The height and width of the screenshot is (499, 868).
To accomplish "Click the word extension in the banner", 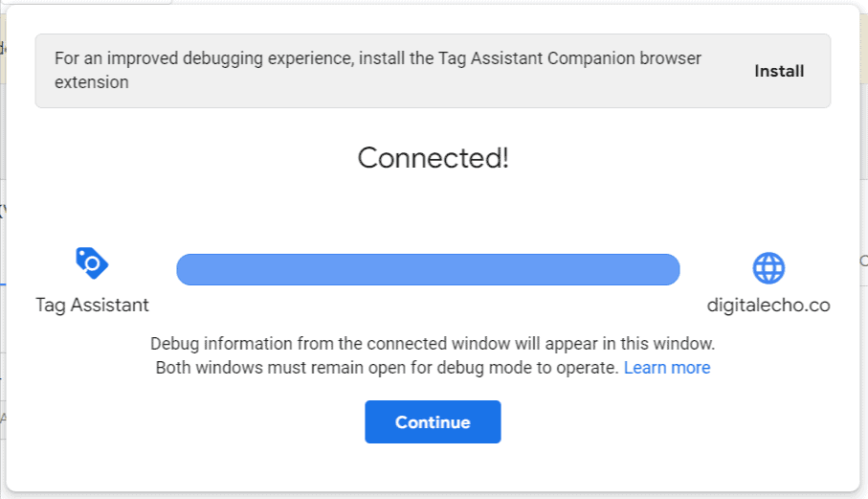I will [x=91, y=82].
